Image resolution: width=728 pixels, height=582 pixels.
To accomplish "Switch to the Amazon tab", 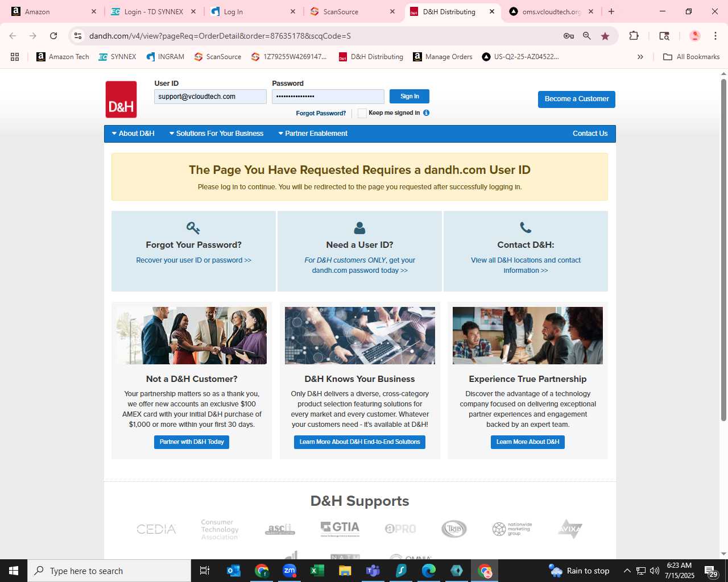I will [x=54, y=11].
